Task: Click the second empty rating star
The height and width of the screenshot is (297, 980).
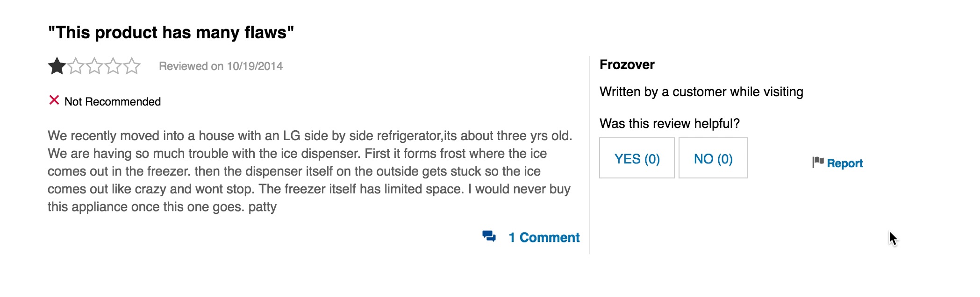Action: coord(76,66)
